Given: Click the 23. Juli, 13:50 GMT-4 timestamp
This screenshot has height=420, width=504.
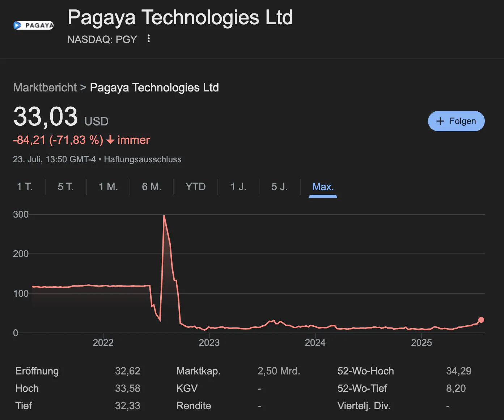Looking at the screenshot, I should [54, 159].
